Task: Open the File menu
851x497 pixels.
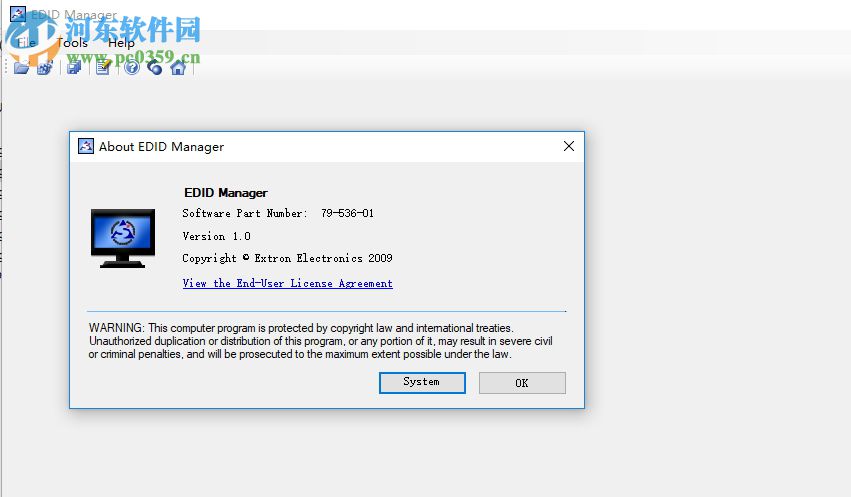Action: pyautogui.click(x=26, y=42)
